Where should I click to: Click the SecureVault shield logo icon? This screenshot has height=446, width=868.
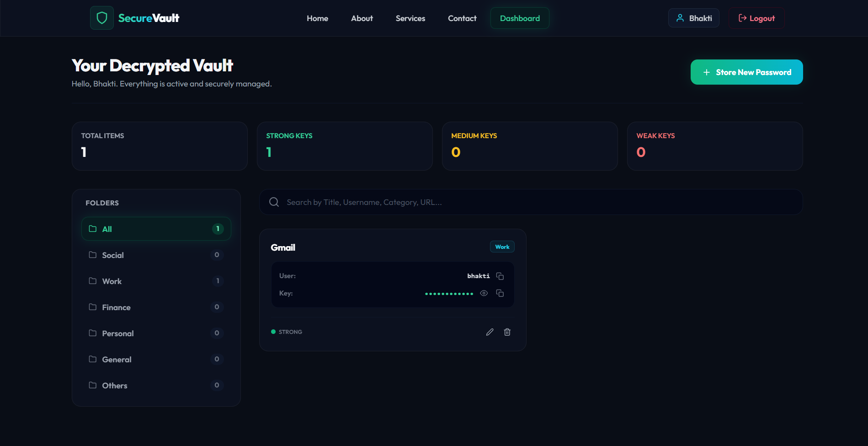click(x=102, y=18)
